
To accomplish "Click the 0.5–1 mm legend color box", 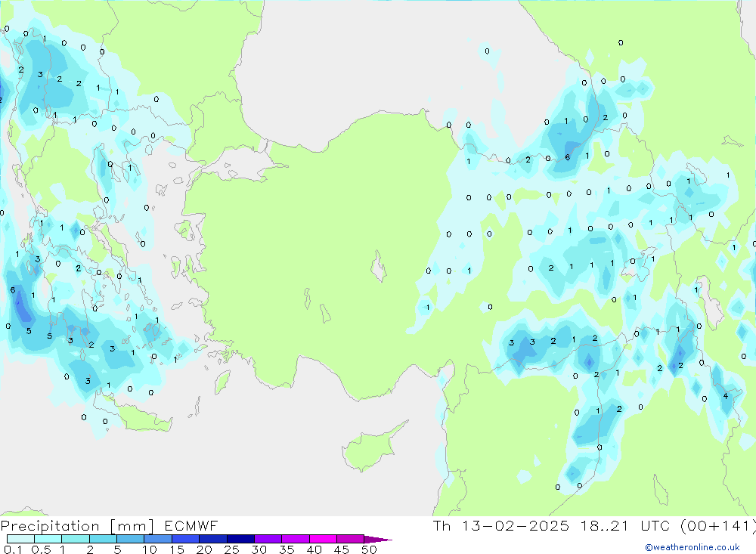I will 48,539.
